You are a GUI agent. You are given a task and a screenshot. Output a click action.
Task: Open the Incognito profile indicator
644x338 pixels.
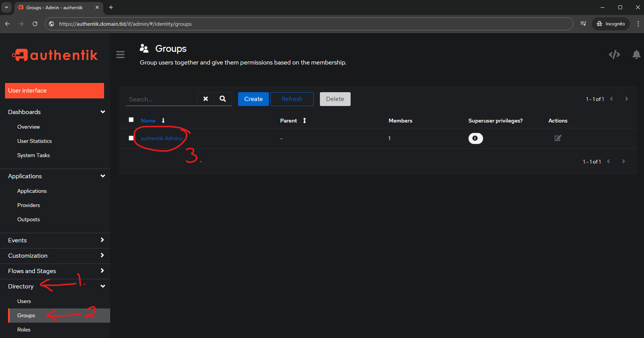[611, 24]
